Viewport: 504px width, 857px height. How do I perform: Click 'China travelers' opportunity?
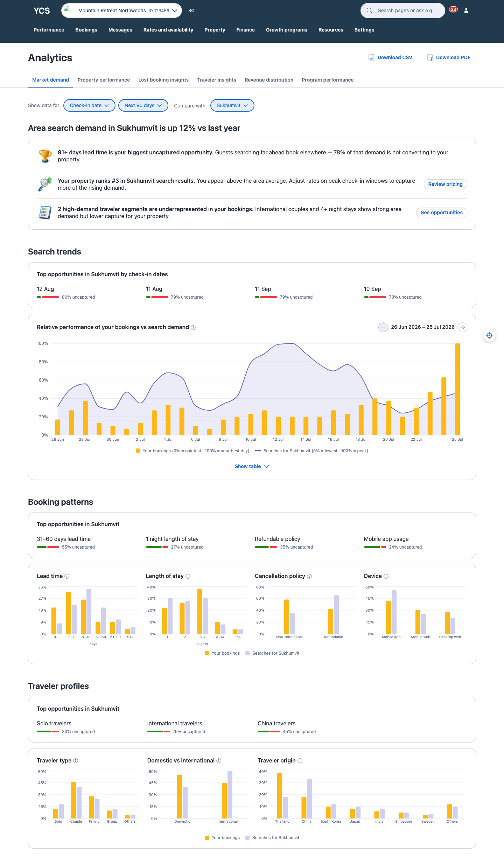coord(276,723)
